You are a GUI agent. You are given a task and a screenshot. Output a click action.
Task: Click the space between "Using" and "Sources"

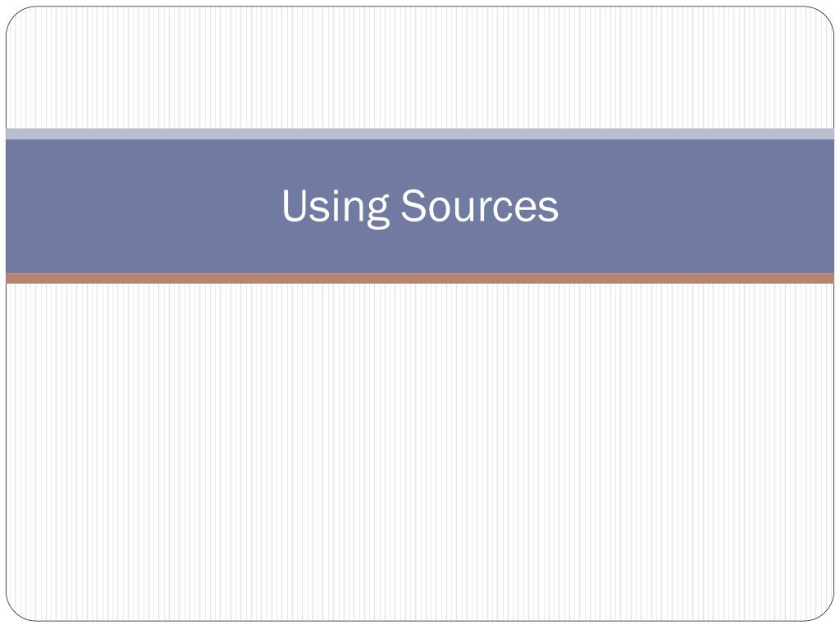click(x=395, y=206)
